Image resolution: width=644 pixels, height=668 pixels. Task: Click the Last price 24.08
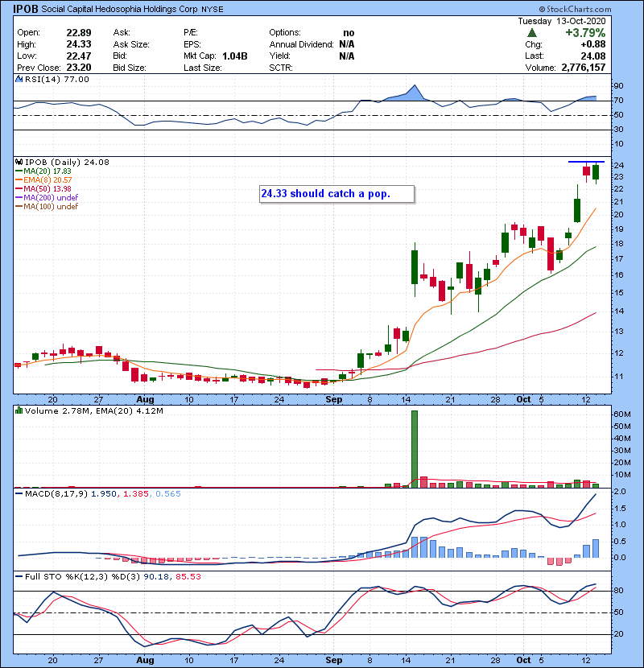coord(593,56)
